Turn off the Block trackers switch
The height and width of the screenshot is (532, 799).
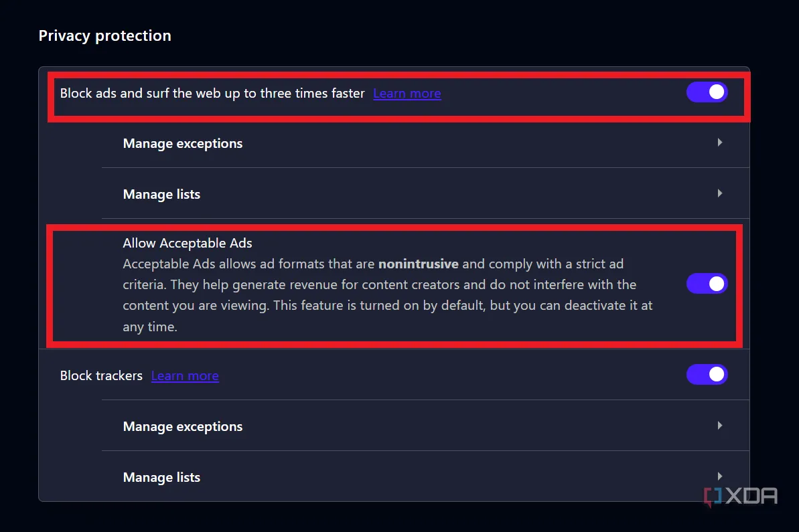707,375
